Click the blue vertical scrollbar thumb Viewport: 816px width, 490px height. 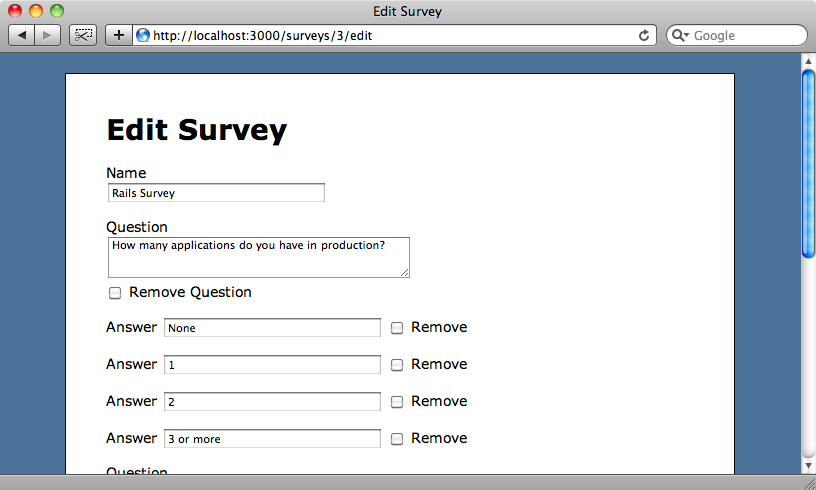808,164
